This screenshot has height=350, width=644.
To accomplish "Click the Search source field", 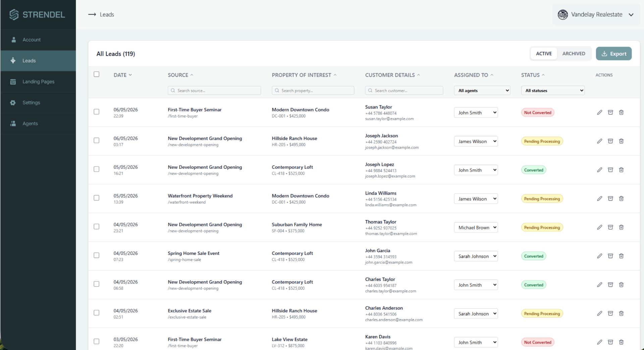I will pos(214,90).
